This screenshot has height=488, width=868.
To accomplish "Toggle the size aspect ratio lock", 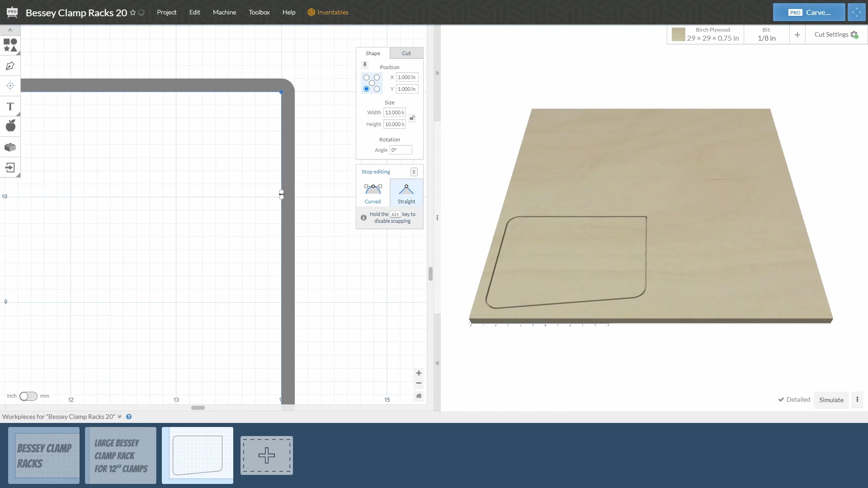I will [412, 118].
